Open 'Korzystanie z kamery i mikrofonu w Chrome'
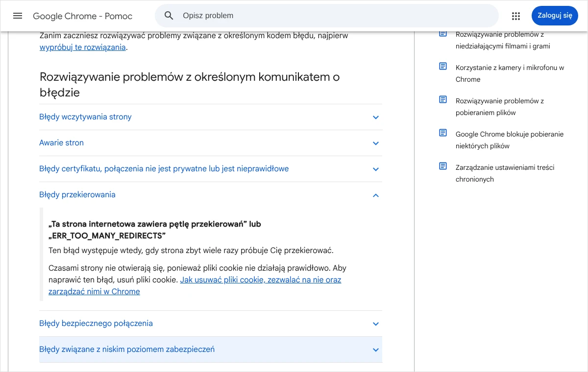 click(510, 73)
